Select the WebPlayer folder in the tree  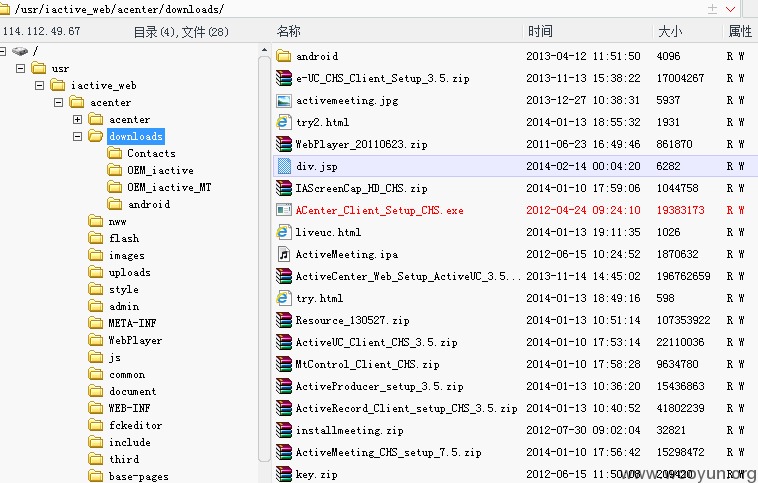(x=135, y=340)
